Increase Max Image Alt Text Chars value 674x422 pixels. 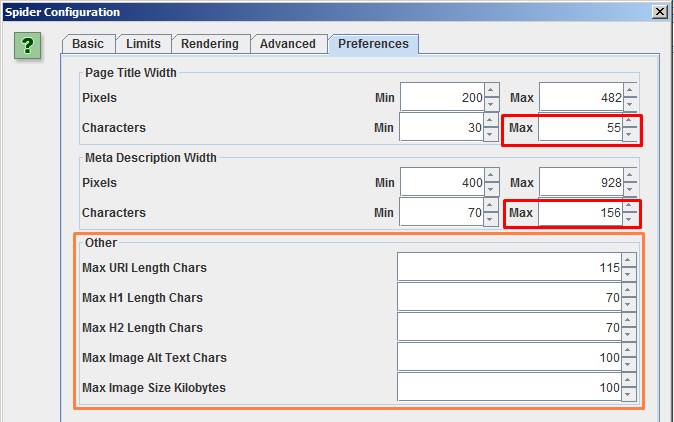click(x=628, y=350)
